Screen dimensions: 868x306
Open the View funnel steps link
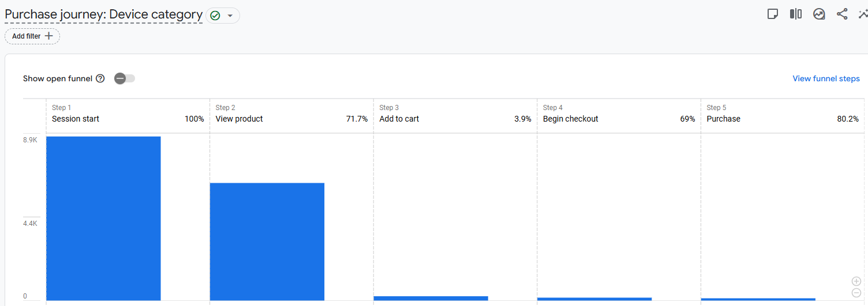click(826, 78)
